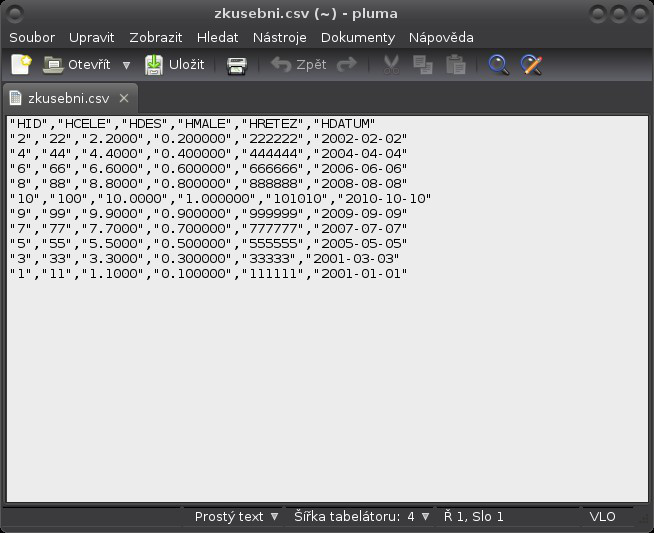Cut selection with the scissors icon
The height and width of the screenshot is (533, 654).
(391, 65)
